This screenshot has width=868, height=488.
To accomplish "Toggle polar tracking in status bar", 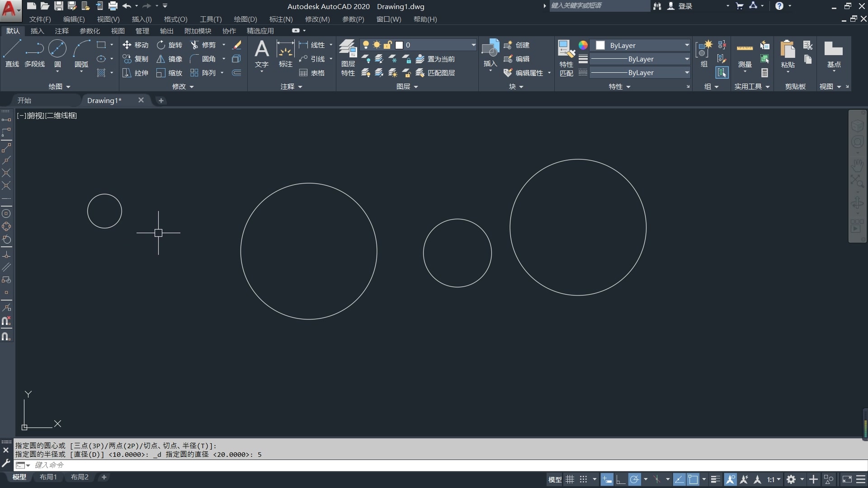I will (x=635, y=479).
